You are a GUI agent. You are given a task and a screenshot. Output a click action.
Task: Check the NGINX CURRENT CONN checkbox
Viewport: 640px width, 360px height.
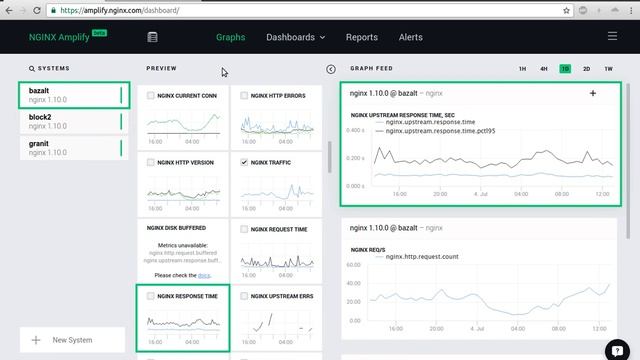151,96
